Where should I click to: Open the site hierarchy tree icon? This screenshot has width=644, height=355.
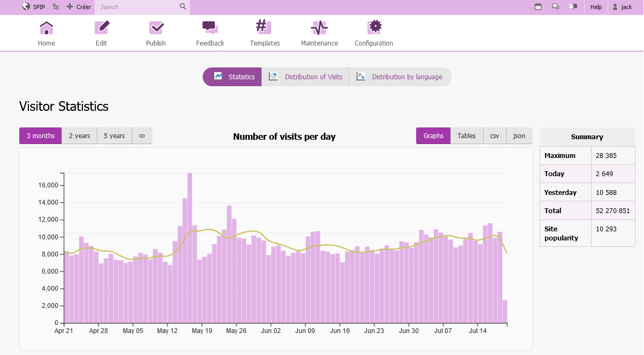pyautogui.click(x=56, y=7)
